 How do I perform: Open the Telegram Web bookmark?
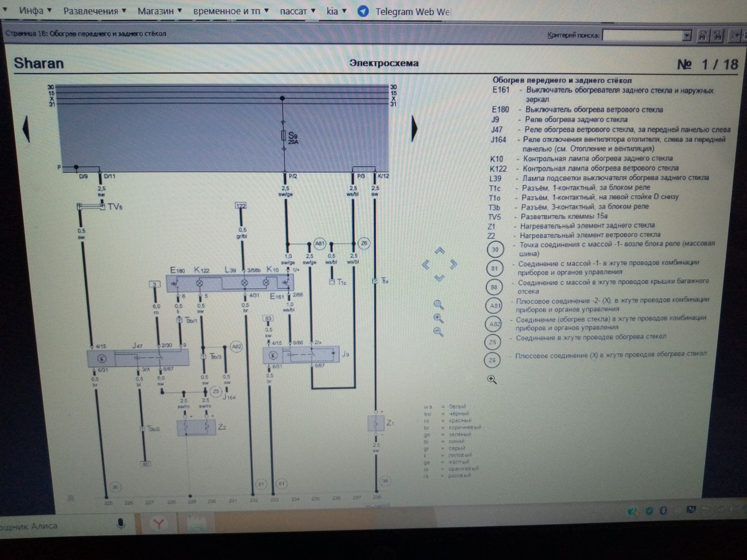click(x=404, y=11)
